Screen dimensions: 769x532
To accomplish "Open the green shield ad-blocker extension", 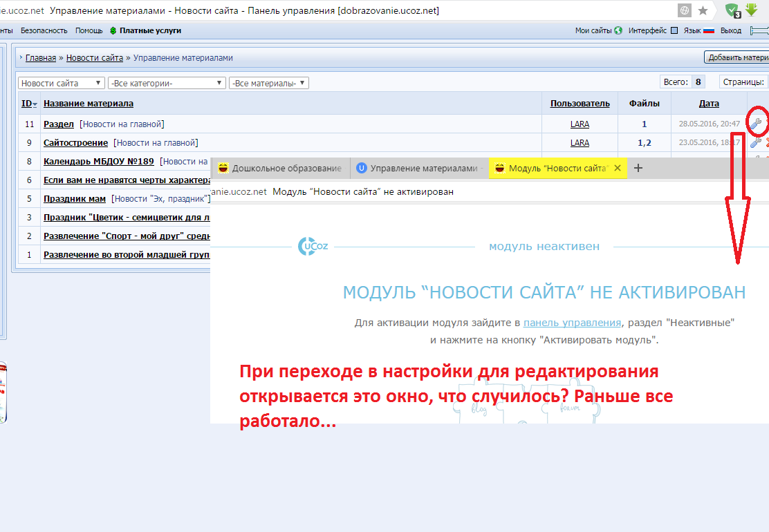I will pos(733,10).
